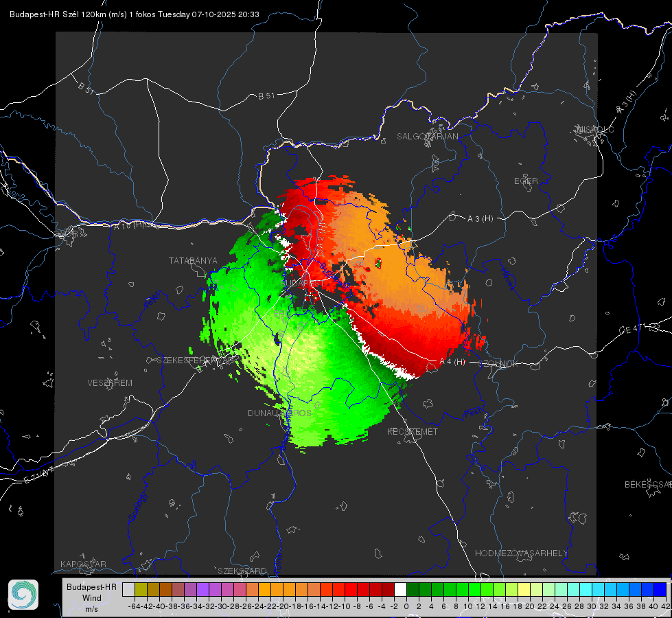
Task: Select the SZÉKESFEHÉRVÁR city label
Action: tap(196, 360)
